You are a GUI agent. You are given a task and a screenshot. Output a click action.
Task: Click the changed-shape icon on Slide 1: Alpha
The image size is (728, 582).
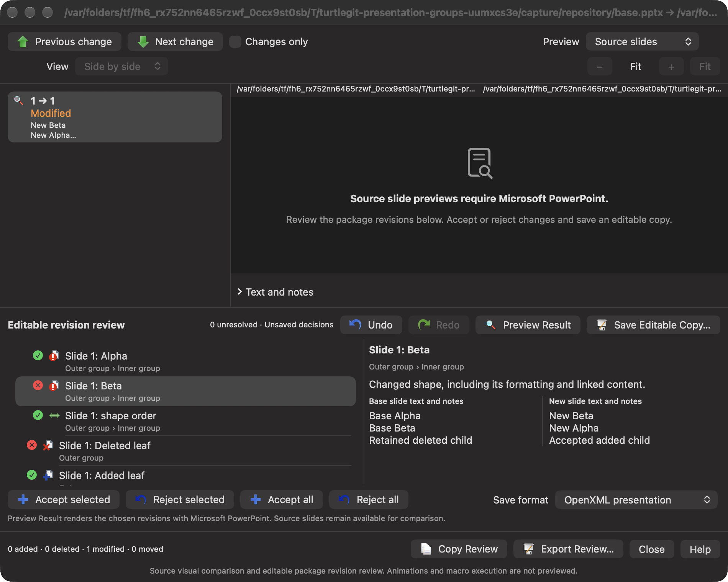point(54,356)
